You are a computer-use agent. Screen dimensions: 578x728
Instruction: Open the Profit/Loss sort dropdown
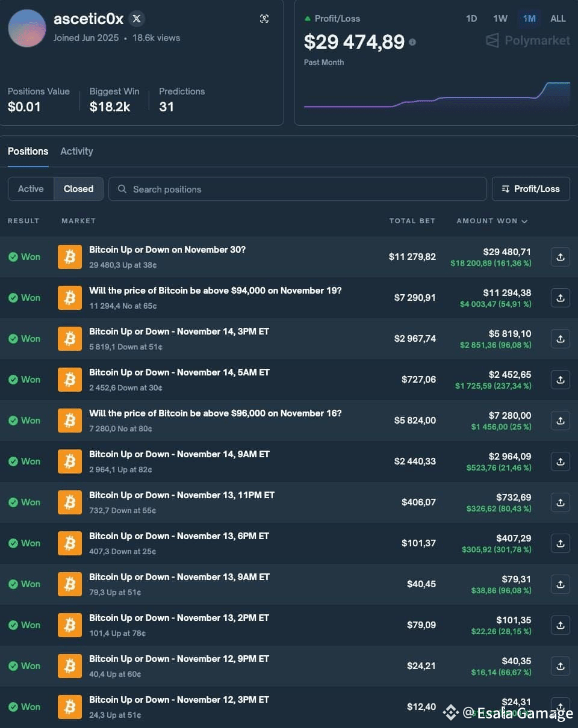click(x=531, y=189)
